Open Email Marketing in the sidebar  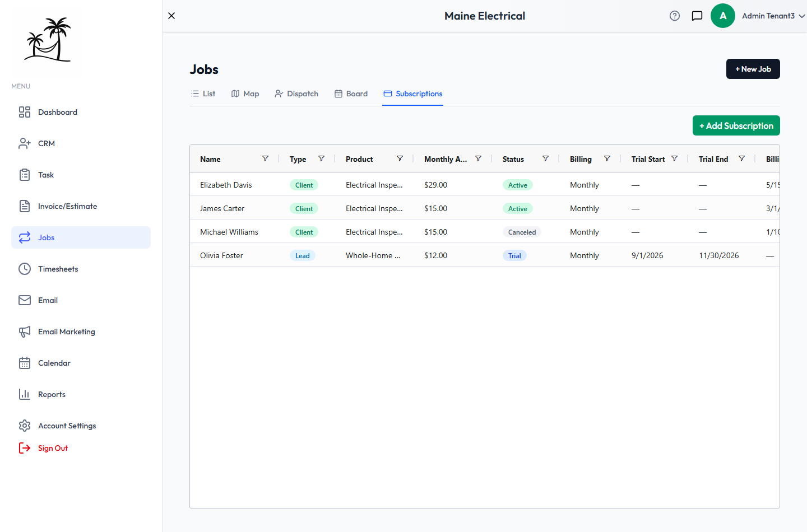[x=81, y=332]
